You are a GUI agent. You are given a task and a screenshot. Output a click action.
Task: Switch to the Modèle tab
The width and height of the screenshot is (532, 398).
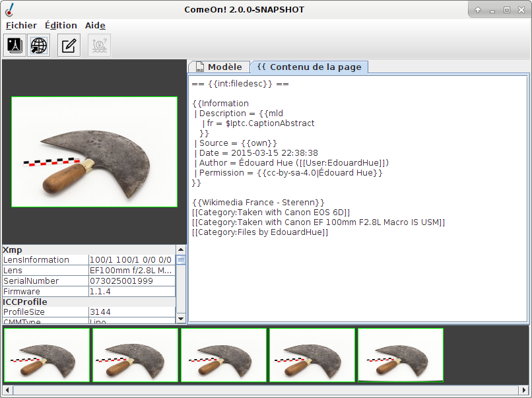pos(219,67)
